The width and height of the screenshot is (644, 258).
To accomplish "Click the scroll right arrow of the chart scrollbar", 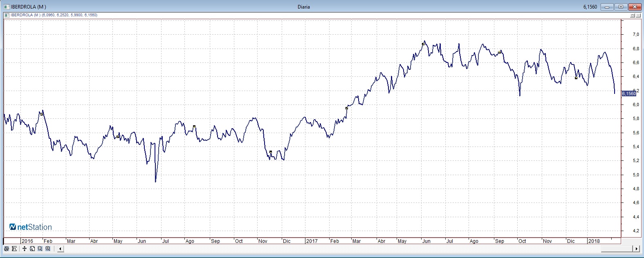I will [x=636, y=249].
